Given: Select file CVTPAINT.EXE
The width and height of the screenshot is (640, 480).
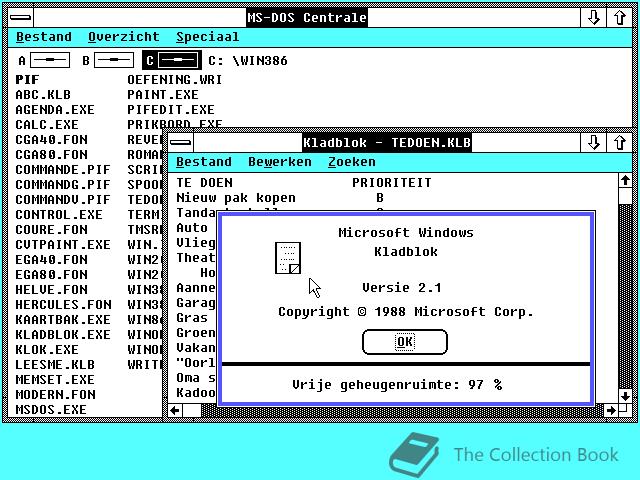Looking at the screenshot, I should pyautogui.click(x=63, y=245).
